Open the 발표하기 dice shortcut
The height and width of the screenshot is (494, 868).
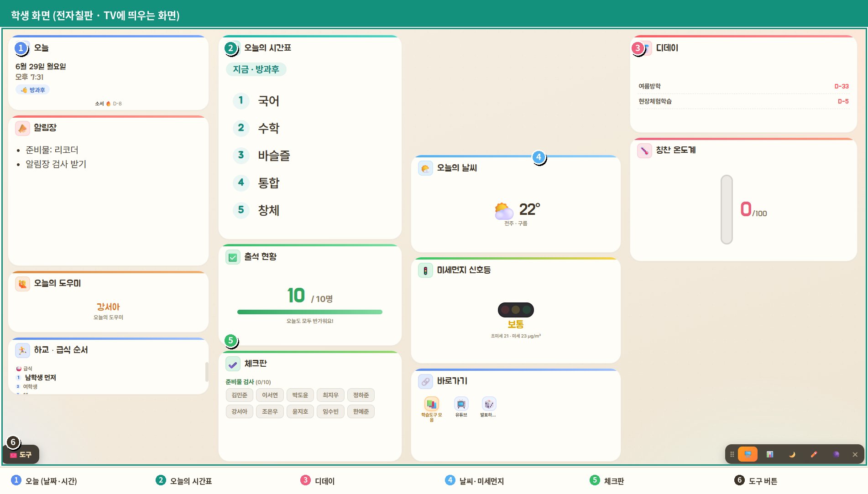tap(488, 407)
